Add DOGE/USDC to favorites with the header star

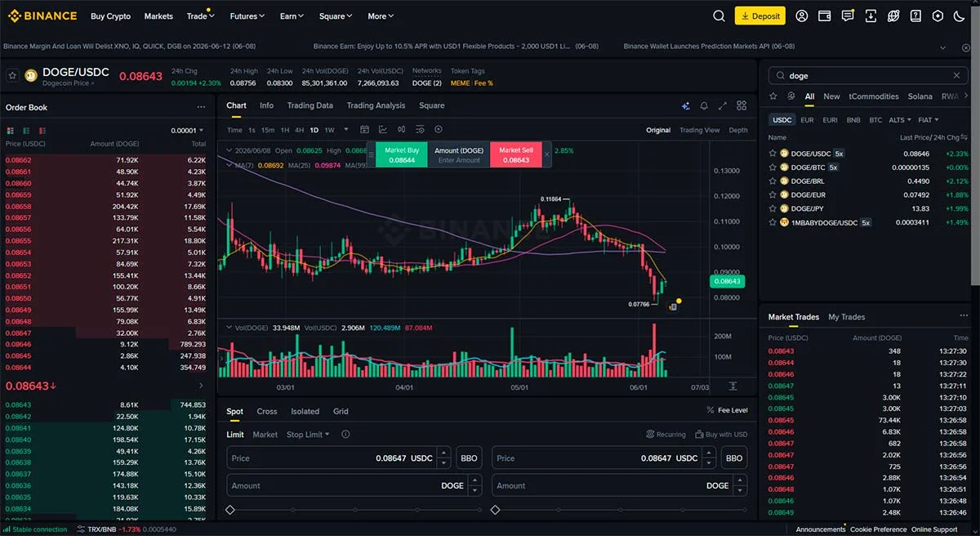point(12,75)
